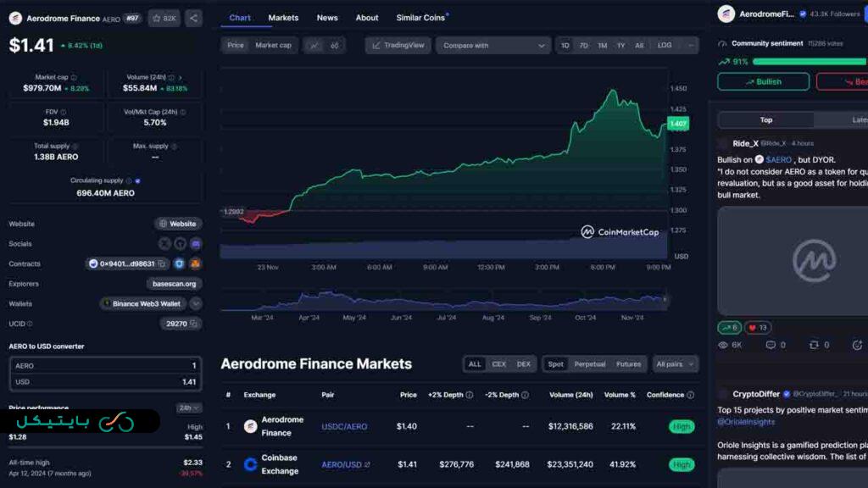The width and height of the screenshot is (868, 488).
Task: Open the Similar Coins tab
Action: pyautogui.click(x=422, y=18)
